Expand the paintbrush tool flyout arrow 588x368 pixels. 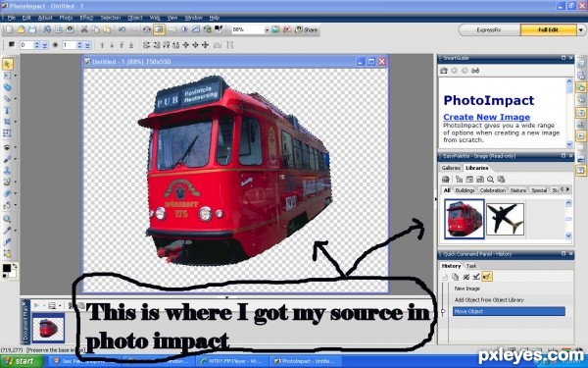[16, 159]
